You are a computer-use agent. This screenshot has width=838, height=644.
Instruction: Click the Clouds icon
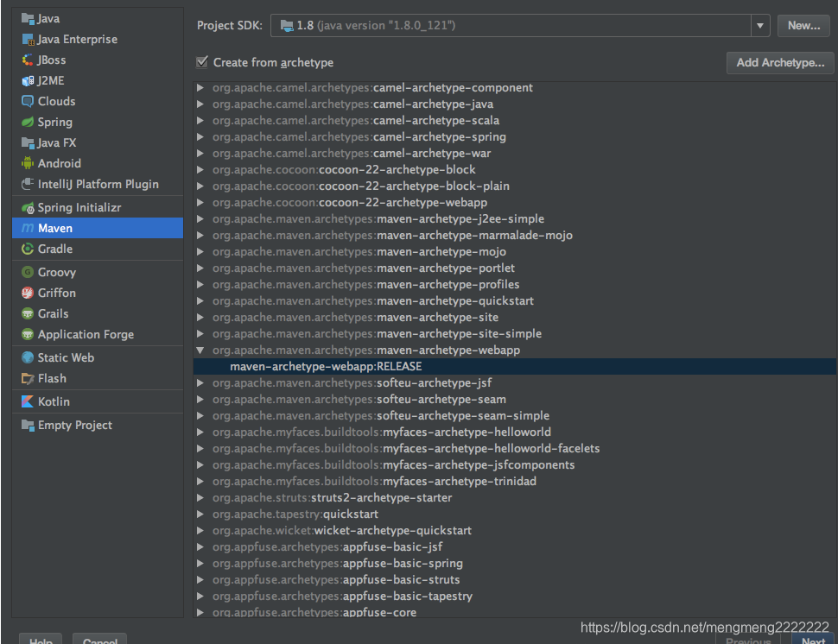point(28,102)
